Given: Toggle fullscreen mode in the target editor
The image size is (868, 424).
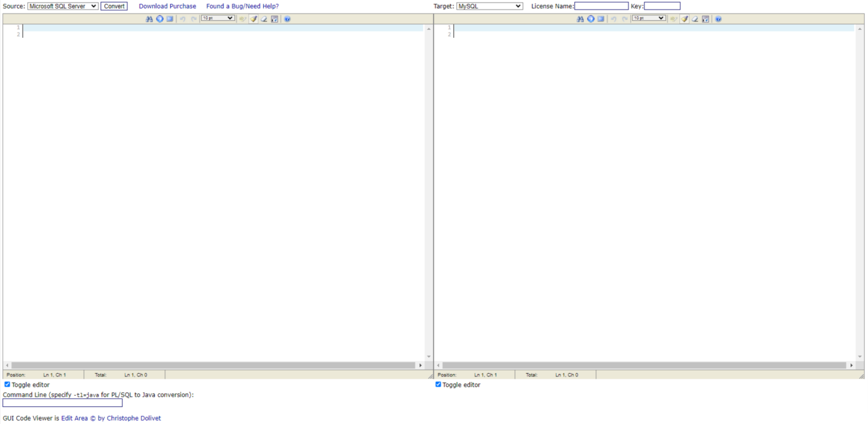Looking at the screenshot, I should pyautogui.click(x=601, y=19).
